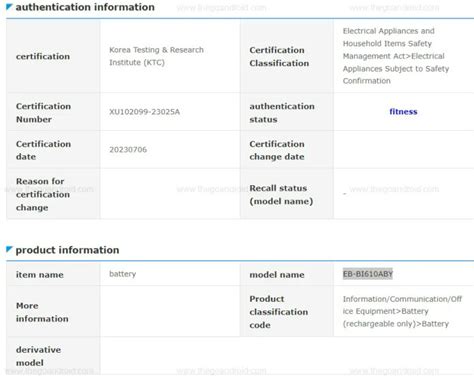
Task: Click the 'Product classification code' label
Action: click(279, 312)
